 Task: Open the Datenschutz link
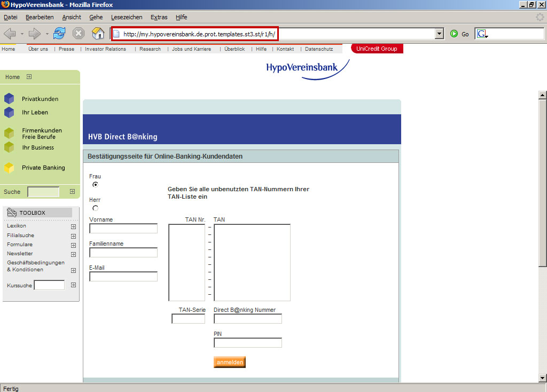[319, 49]
